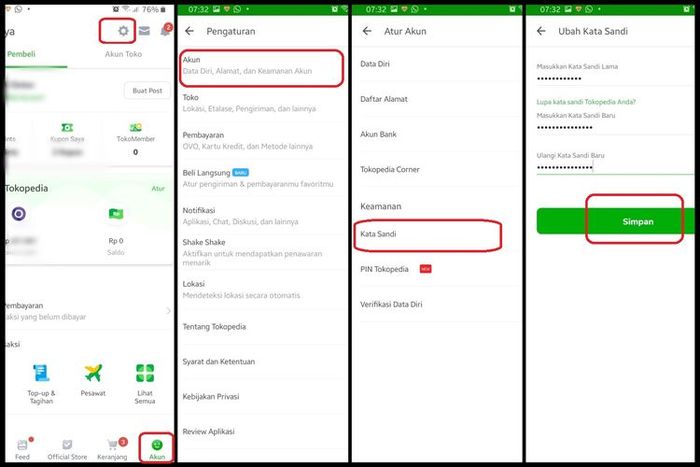Viewport: 700px width, 467px height.
Task: Open the Akun settings entry
Action: tap(262, 65)
